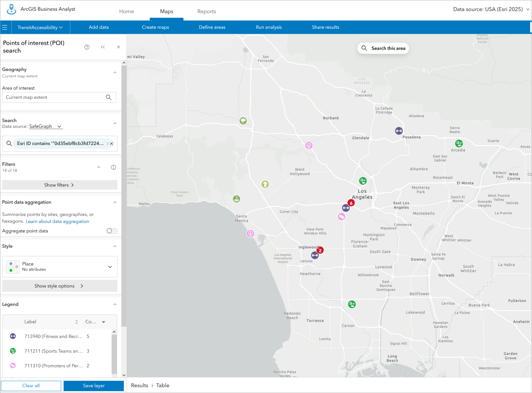Image resolution: width=532 pixels, height=393 pixels.
Task: Open the Run analysis menu
Action: click(268, 27)
